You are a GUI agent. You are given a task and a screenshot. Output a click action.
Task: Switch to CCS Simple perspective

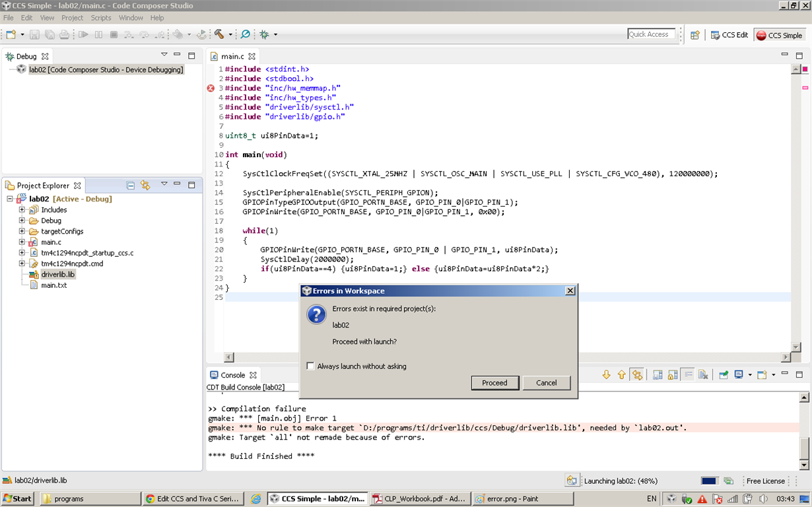point(779,35)
